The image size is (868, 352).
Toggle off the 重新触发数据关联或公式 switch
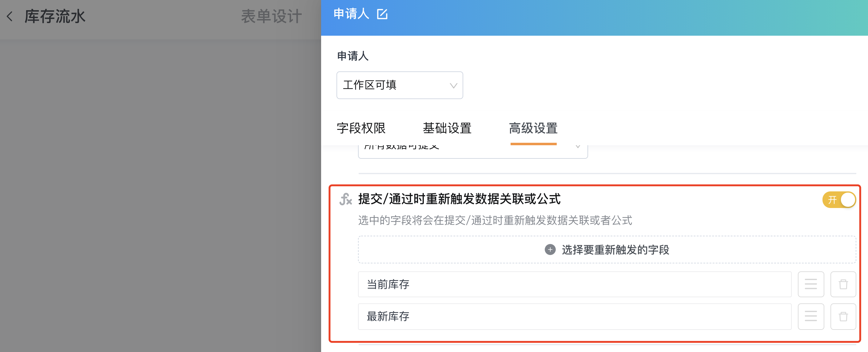coord(839,200)
